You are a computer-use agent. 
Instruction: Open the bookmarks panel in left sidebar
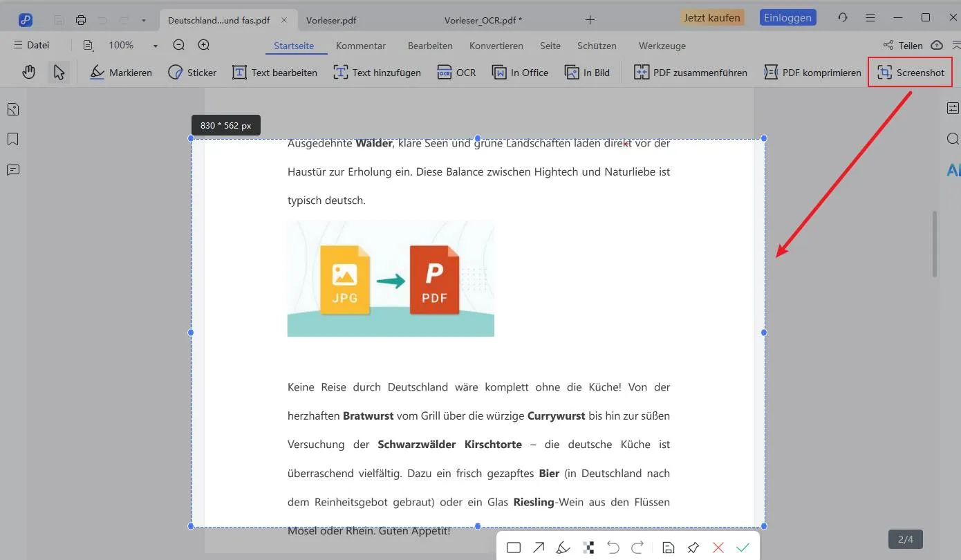point(12,140)
